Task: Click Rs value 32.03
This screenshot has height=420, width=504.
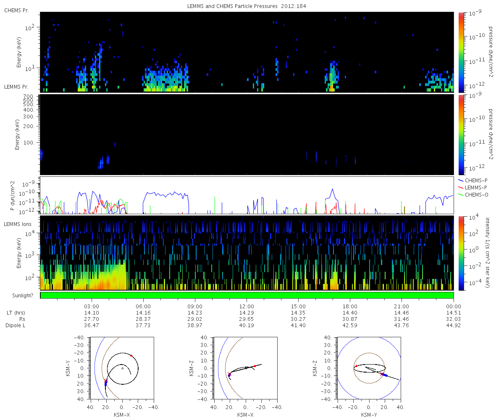Action: tap(454, 319)
